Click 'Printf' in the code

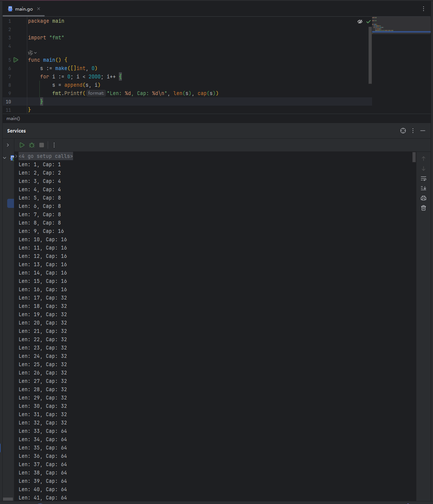(x=73, y=93)
